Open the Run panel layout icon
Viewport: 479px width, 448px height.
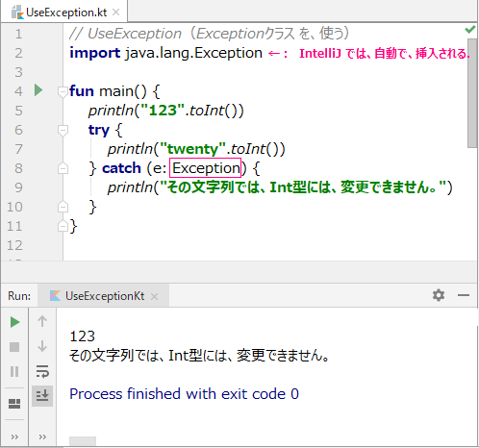click(14, 404)
